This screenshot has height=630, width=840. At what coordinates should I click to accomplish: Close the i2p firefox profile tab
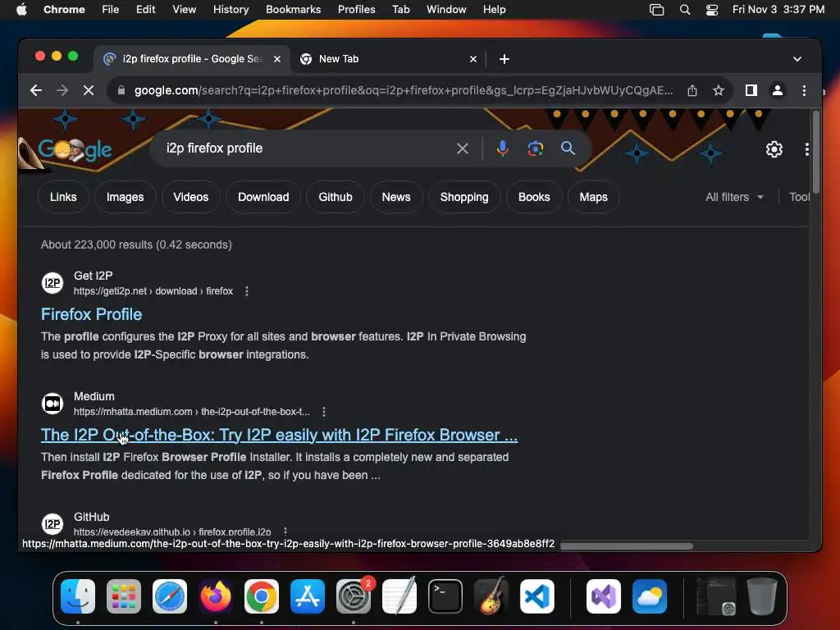(277, 59)
